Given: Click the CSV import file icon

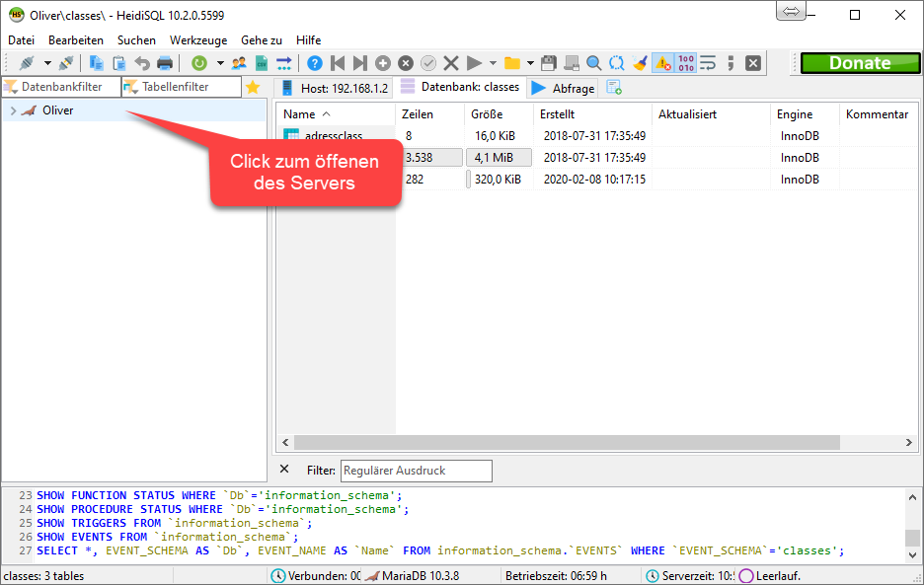Looking at the screenshot, I should pyautogui.click(x=261, y=63).
